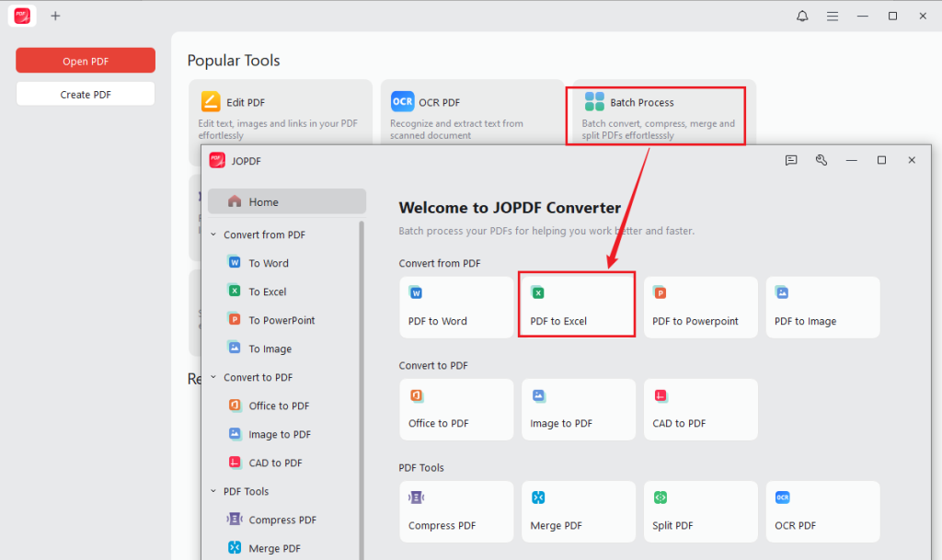942x560 pixels.
Task: Click the image icon on PDF to Image card
Action: point(782,293)
